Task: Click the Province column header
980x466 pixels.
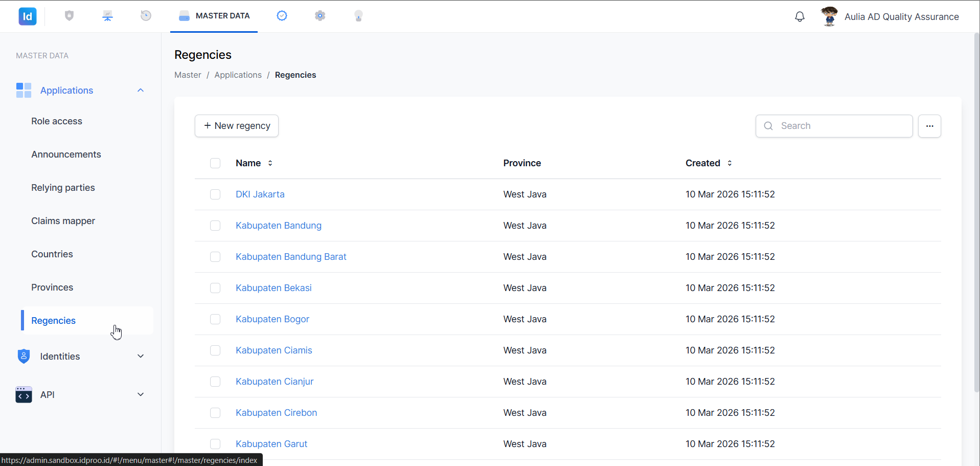Action: coord(522,163)
